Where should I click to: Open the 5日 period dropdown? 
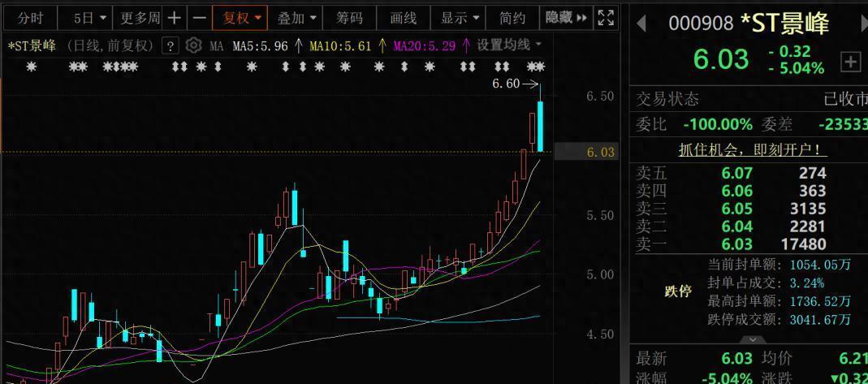tap(89, 18)
